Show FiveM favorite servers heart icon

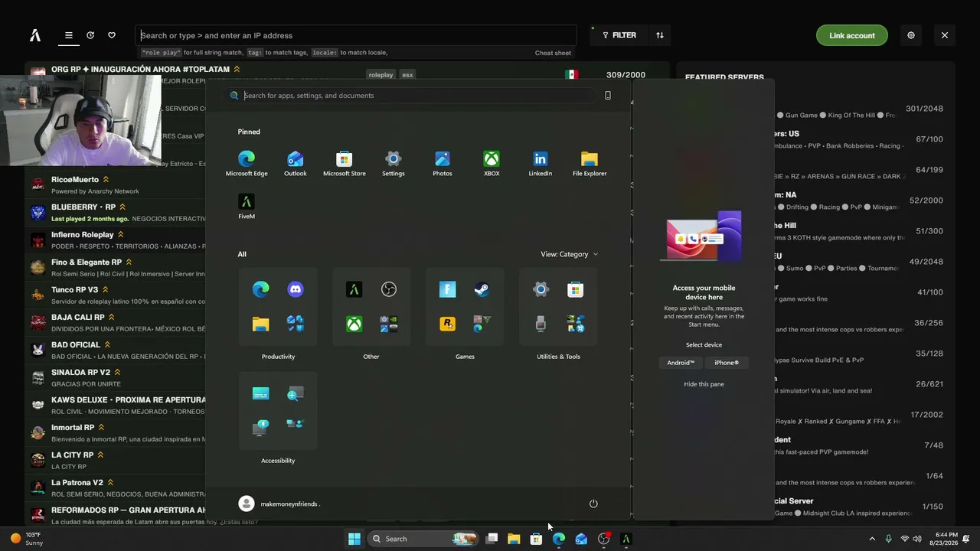pos(112,35)
